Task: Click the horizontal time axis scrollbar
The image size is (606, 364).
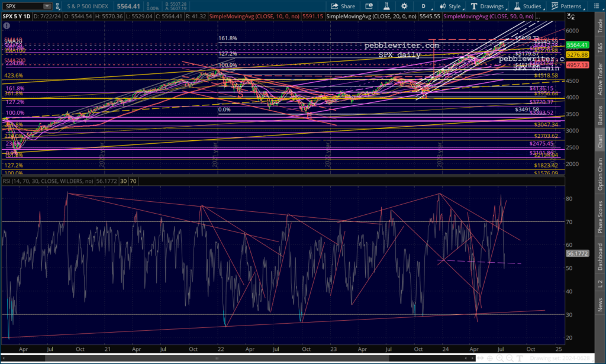Action: [x=237, y=358]
